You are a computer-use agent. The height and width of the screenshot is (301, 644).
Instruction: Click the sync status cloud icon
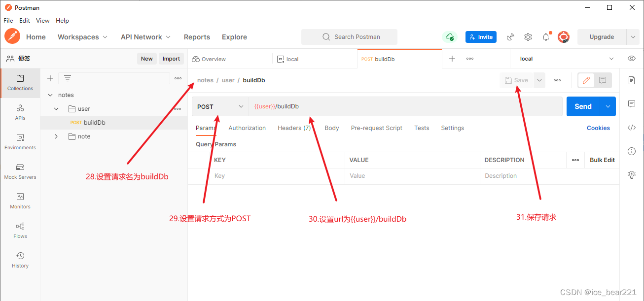click(x=449, y=37)
